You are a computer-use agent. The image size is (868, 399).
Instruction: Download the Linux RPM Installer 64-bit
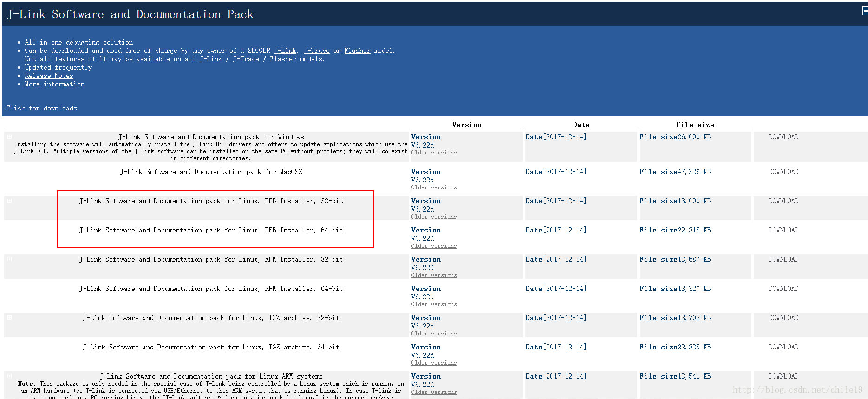point(783,289)
